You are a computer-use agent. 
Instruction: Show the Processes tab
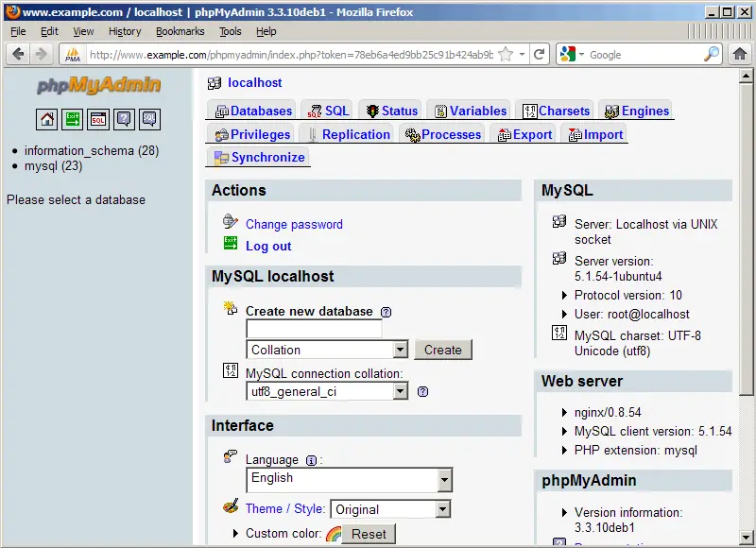[x=443, y=134]
